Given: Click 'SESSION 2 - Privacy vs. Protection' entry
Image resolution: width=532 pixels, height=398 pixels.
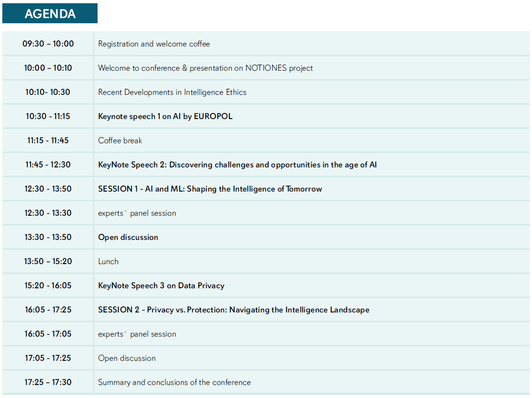Looking at the screenshot, I should point(234,310).
